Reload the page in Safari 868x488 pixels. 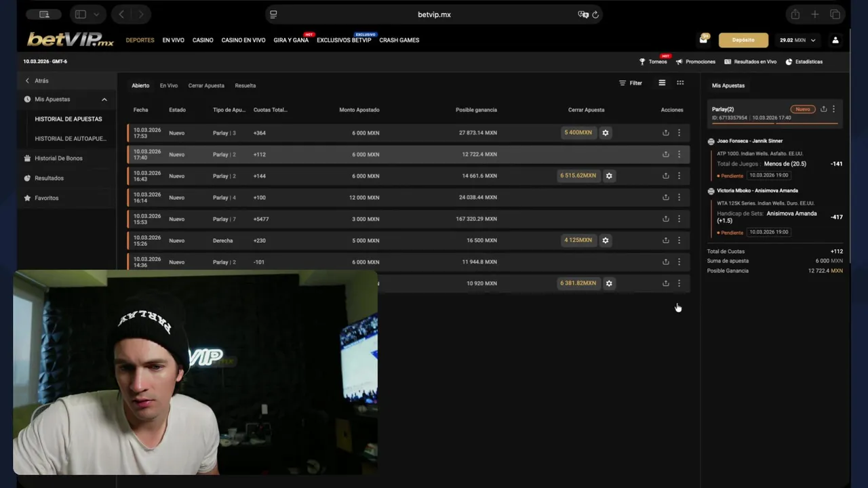(595, 14)
